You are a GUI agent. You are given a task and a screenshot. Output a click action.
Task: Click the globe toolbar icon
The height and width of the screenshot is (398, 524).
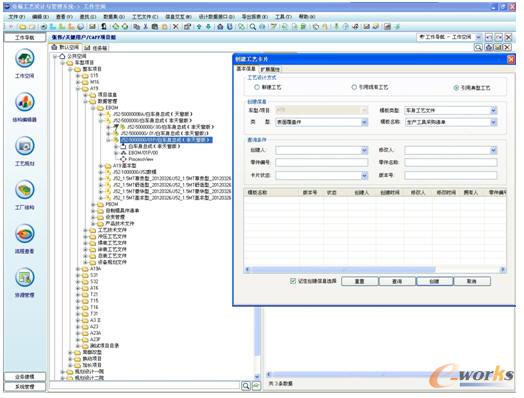tap(81, 27)
